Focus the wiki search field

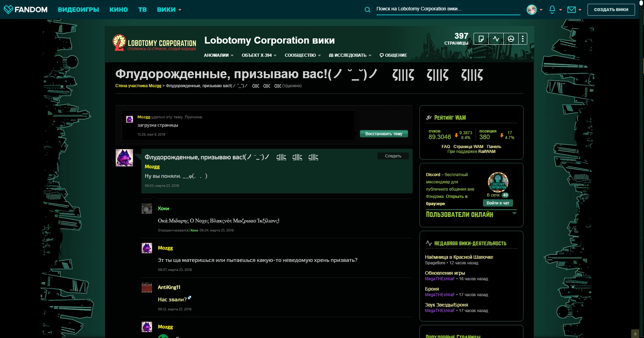(x=448, y=9)
